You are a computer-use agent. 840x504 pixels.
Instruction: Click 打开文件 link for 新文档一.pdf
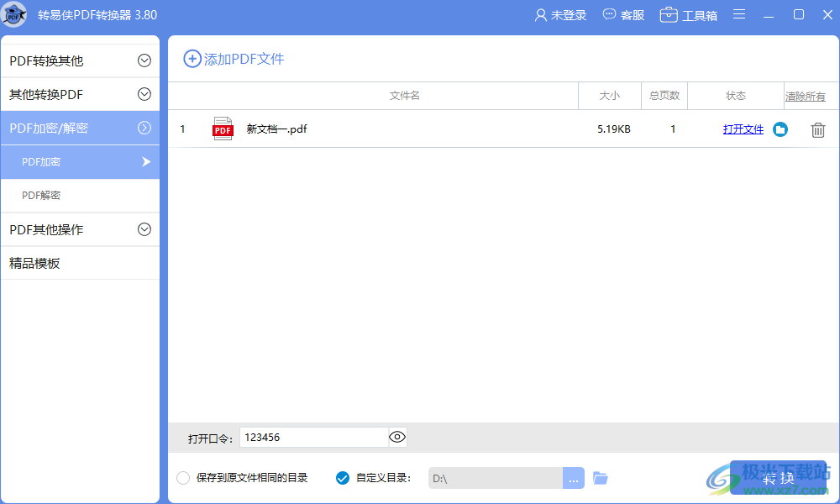pyautogui.click(x=743, y=129)
